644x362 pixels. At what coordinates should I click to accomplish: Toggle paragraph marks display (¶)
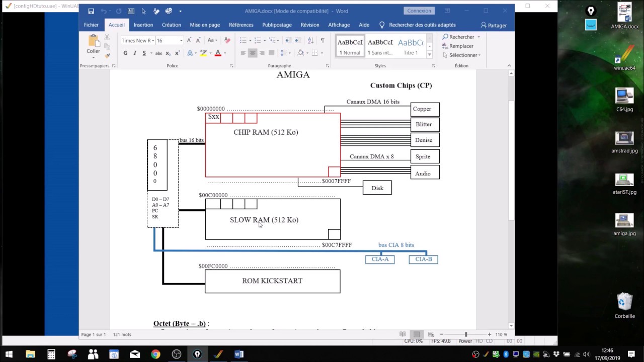[x=323, y=40]
